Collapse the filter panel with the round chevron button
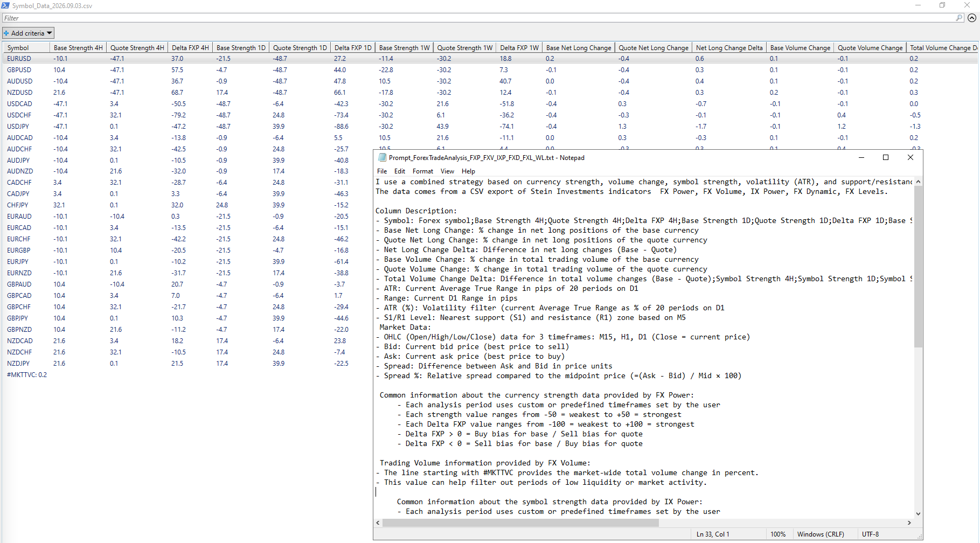Viewport: 980px width, 543px height. pyautogui.click(x=972, y=18)
